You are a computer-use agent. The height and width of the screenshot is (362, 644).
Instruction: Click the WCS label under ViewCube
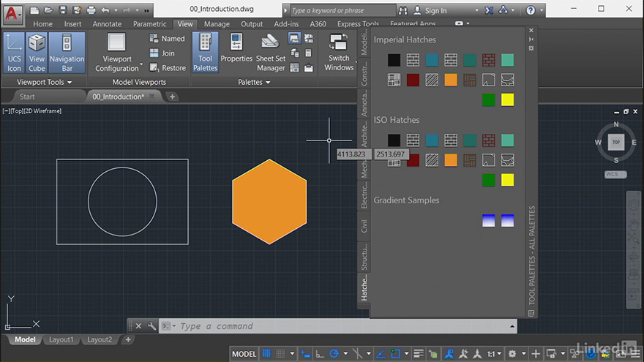[615, 174]
